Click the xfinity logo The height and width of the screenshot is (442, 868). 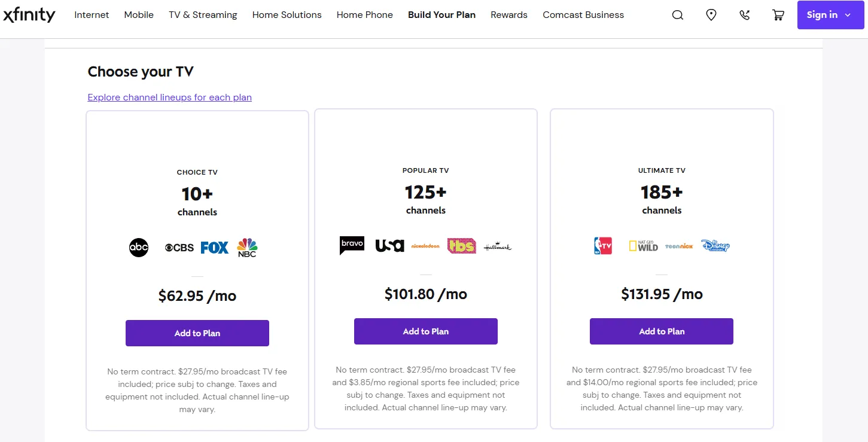(x=29, y=14)
